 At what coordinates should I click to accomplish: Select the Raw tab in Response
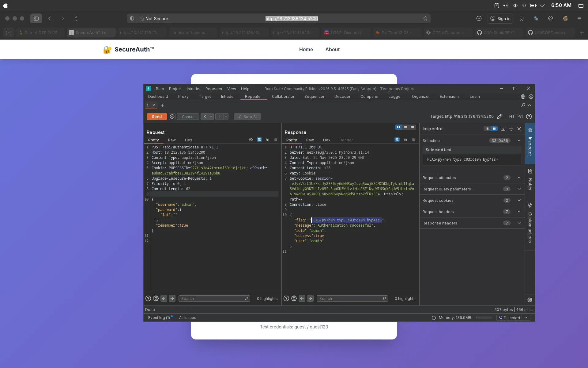(310, 140)
